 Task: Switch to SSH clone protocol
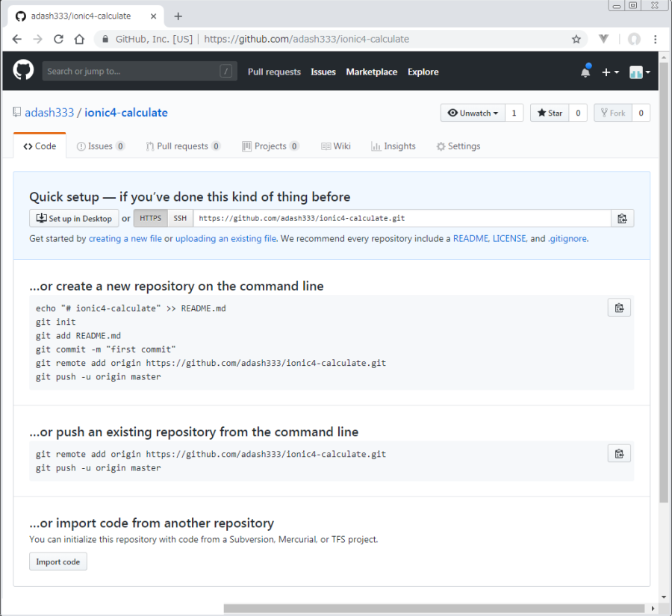click(x=180, y=219)
